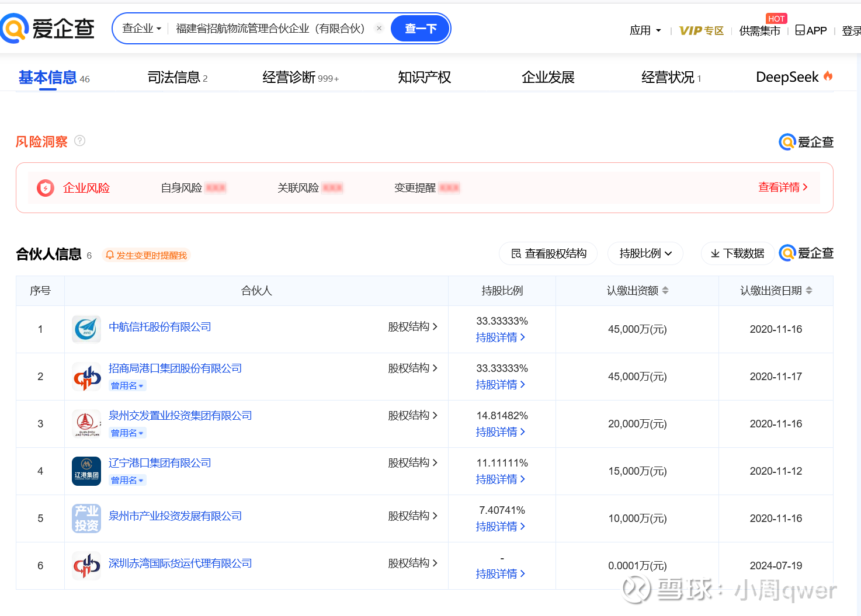Open 供需集市 link

pos(759,30)
